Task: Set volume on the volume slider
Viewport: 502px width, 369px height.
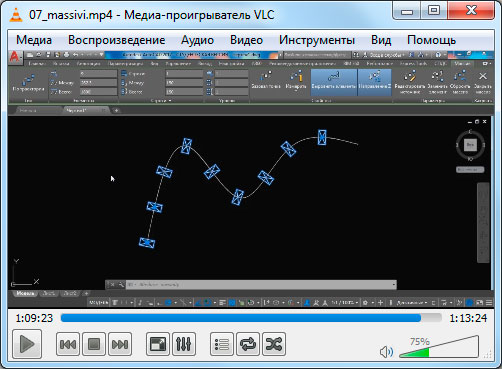Action: pyautogui.click(x=439, y=348)
